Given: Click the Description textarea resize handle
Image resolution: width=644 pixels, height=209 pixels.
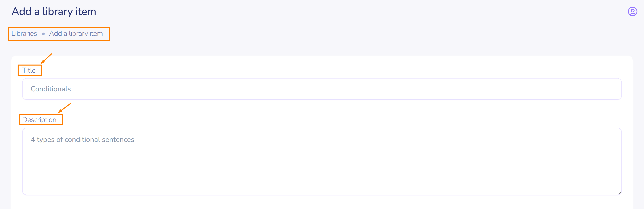Looking at the screenshot, I should (620, 193).
